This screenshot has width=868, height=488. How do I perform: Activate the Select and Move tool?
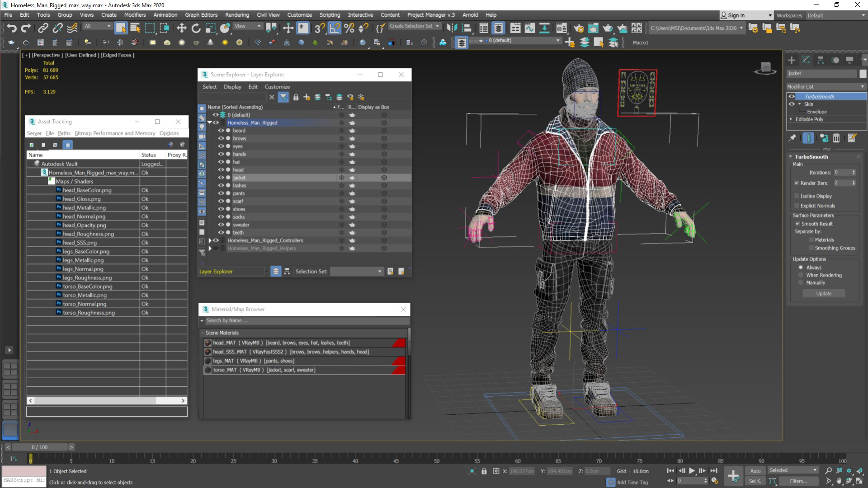181,28
